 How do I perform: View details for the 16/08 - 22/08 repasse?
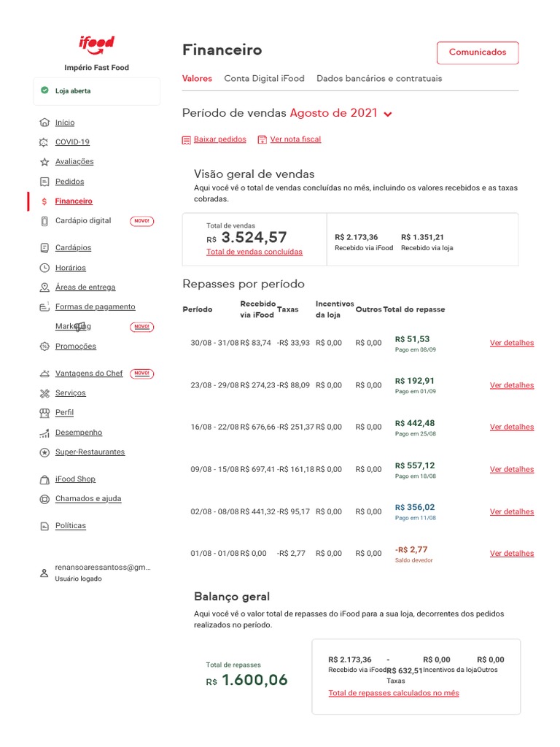pyautogui.click(x=511, y=427)
